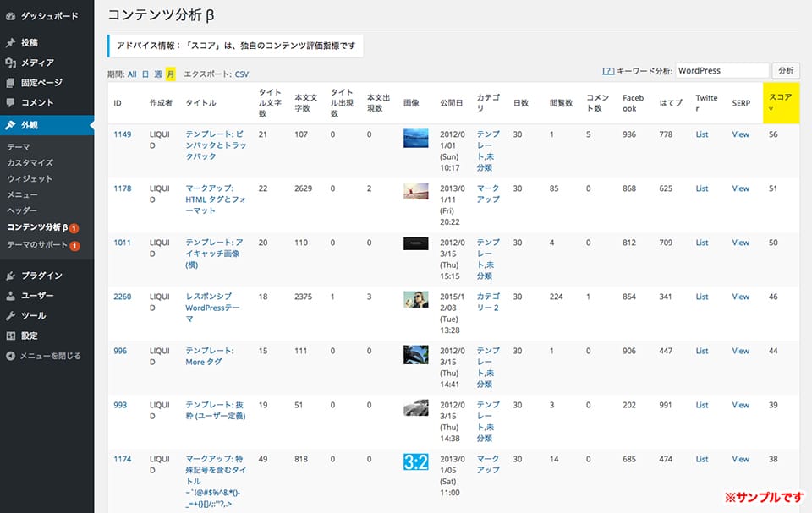Viewport: 812px width, 513px height.
Task: Open post ID 1149 link
Action: [122, 134]
